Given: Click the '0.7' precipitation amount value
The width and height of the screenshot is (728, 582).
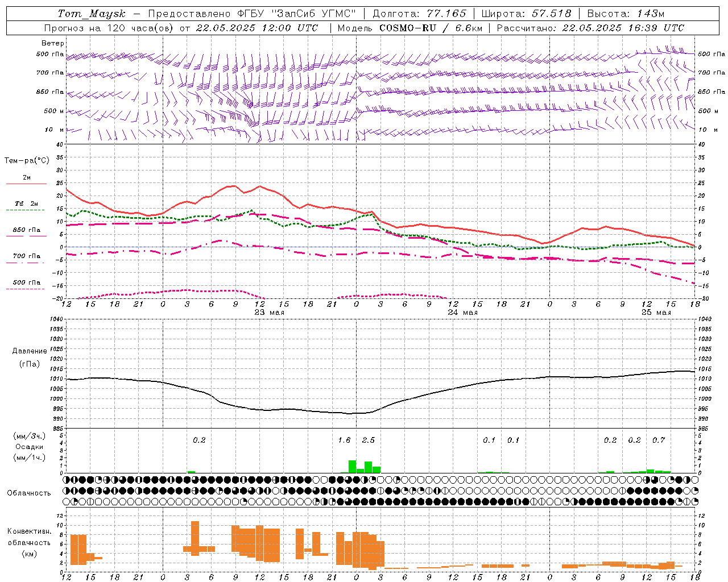Looking at the screenshot, I should point(659,440).
